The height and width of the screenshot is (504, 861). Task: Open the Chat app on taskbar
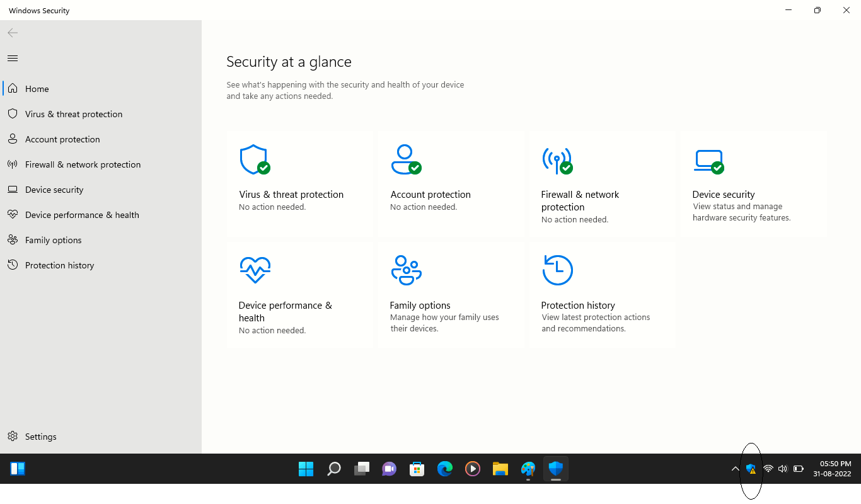pos(390,469)
